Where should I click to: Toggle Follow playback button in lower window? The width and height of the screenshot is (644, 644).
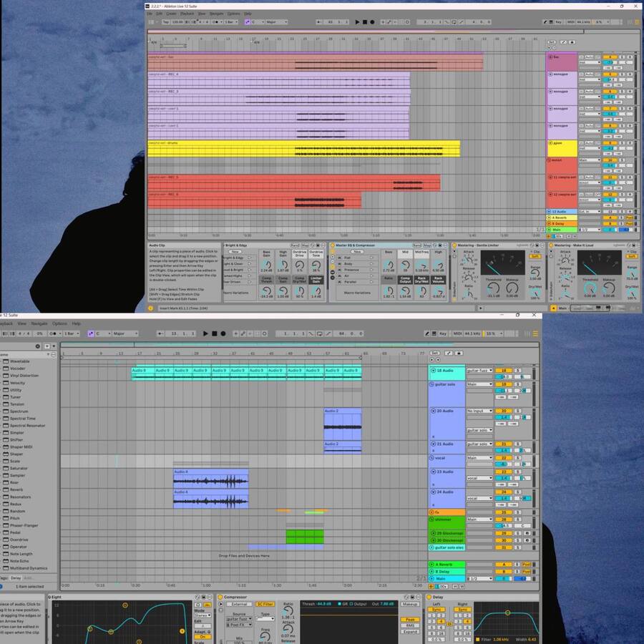pos(160,333)
